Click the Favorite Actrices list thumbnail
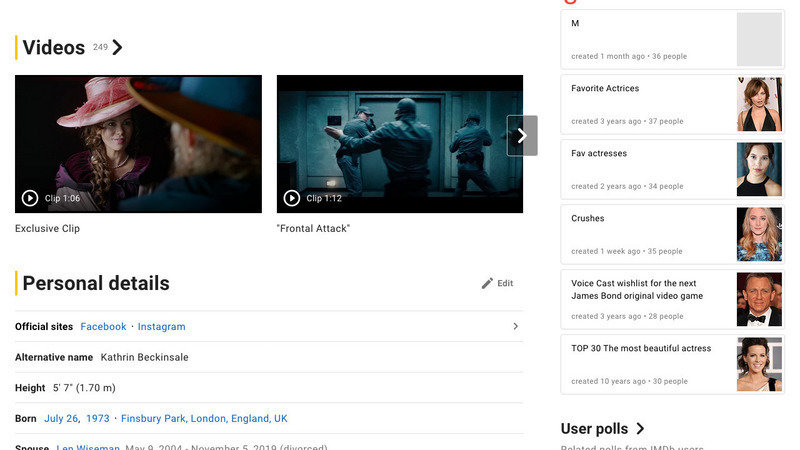The width and height of the screenshot is (800, 450). tap(759, 105)
